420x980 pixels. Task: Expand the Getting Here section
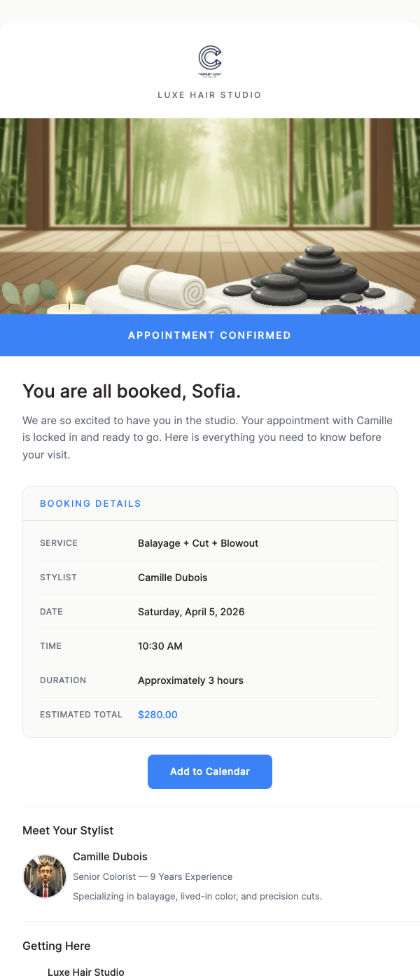point(56,946)
